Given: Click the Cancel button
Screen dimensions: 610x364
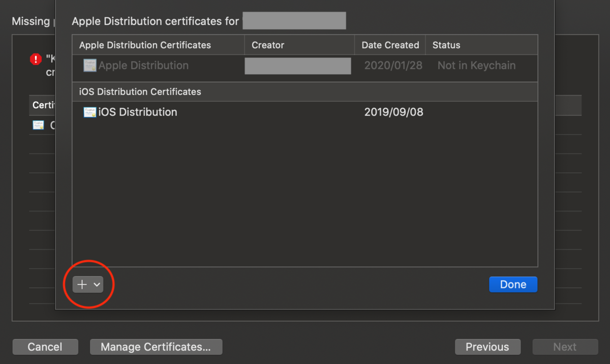Looking at the screenshot, I should click(x=45, y=347).
